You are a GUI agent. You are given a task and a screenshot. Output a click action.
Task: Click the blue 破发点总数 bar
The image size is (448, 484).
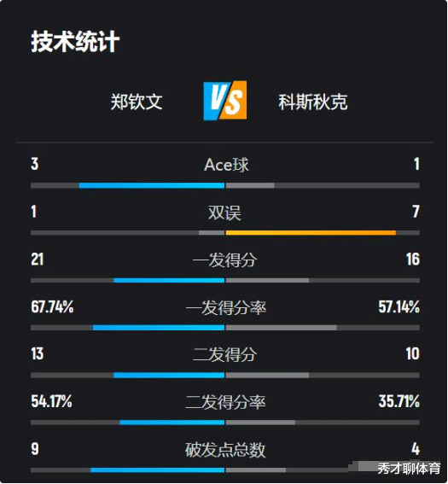(x=157, y=470)
